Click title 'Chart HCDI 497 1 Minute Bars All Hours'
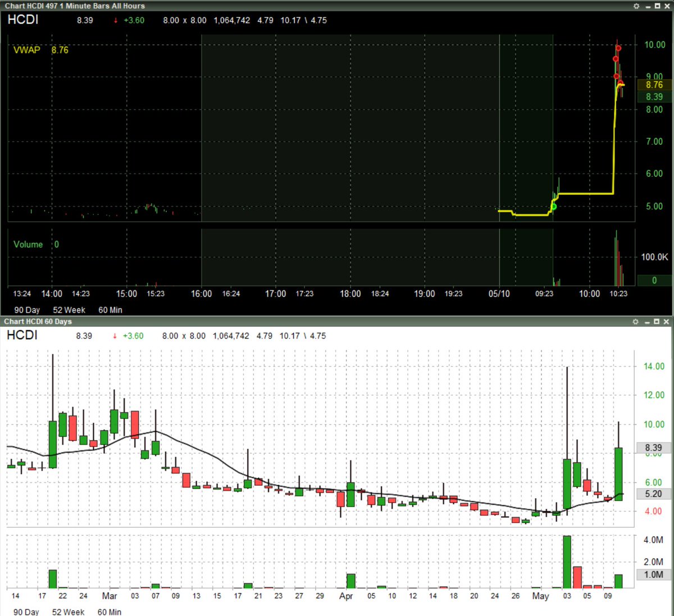 point(75,6)
